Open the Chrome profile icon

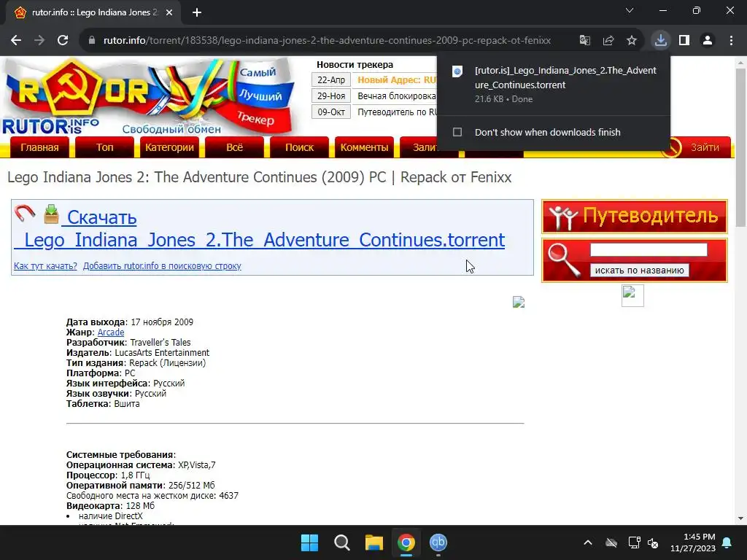[x=708, y=41]
